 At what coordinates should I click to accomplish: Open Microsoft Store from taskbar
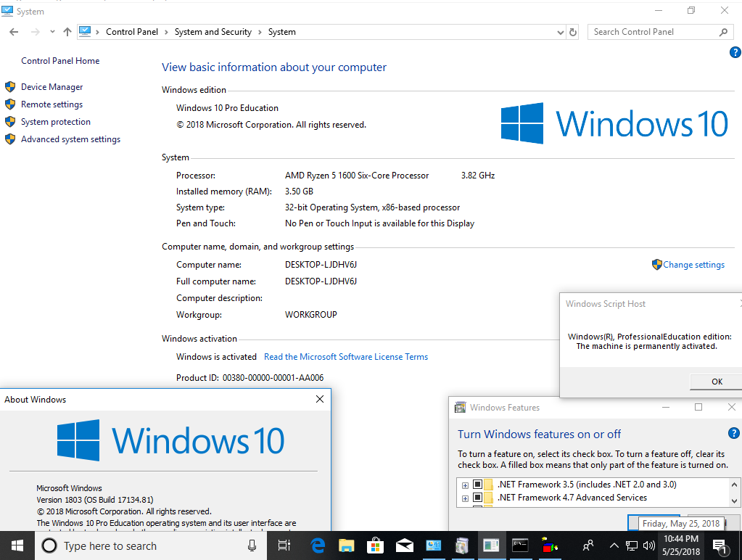pos(375,545)
